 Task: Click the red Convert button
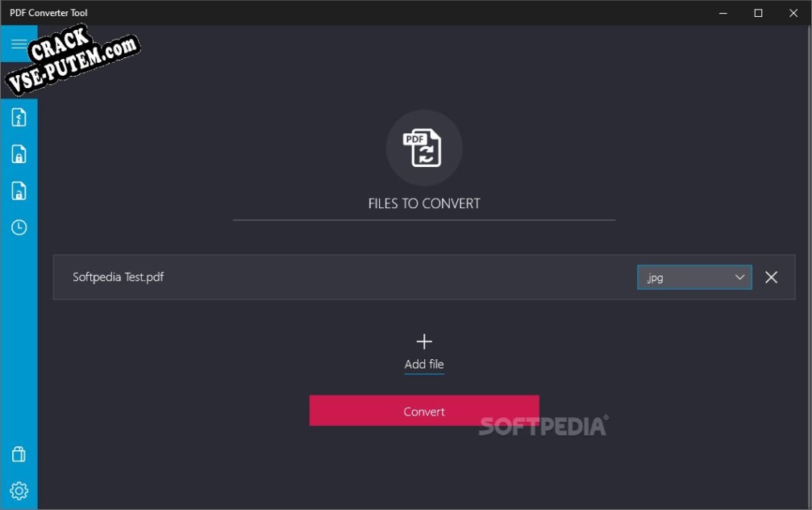pos(424,411)
